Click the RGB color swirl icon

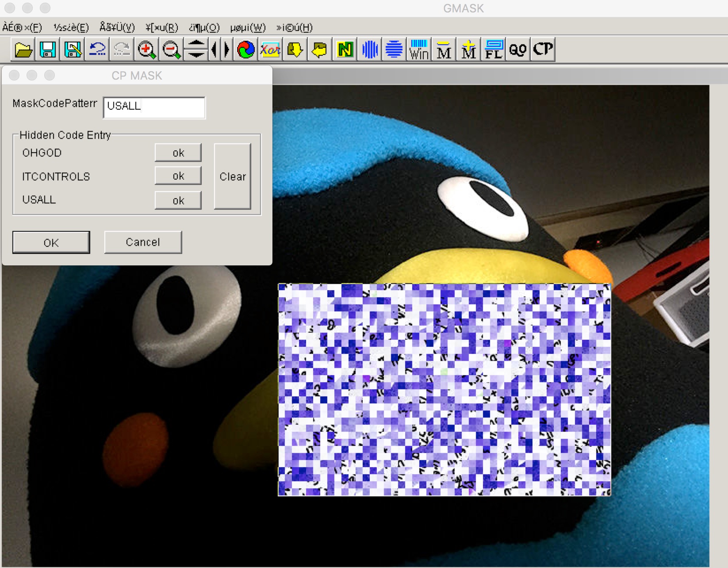(245, 49)
